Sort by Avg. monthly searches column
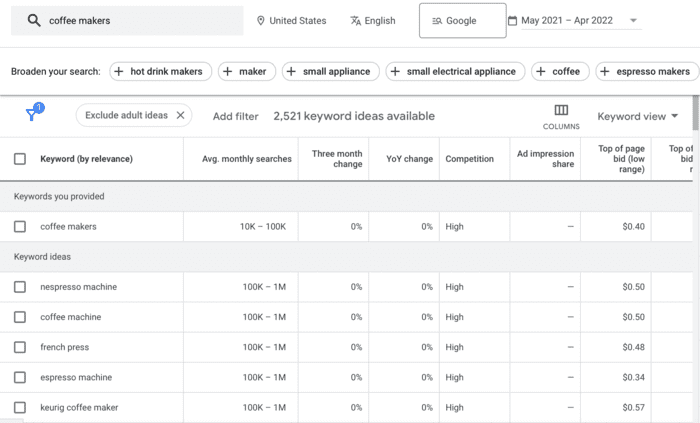This screenshot has width=700, height=423. [x=246, y=159]
